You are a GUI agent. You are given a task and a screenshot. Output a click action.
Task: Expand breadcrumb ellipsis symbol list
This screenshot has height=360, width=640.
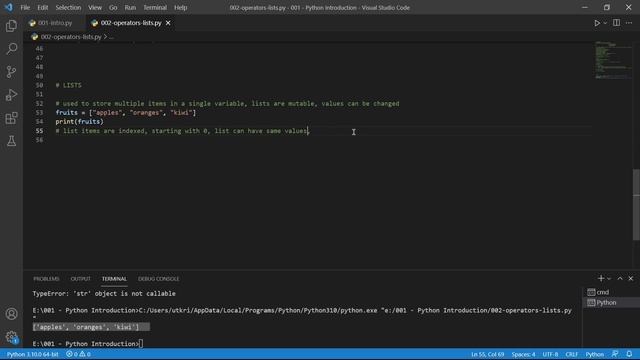[111, 37]
